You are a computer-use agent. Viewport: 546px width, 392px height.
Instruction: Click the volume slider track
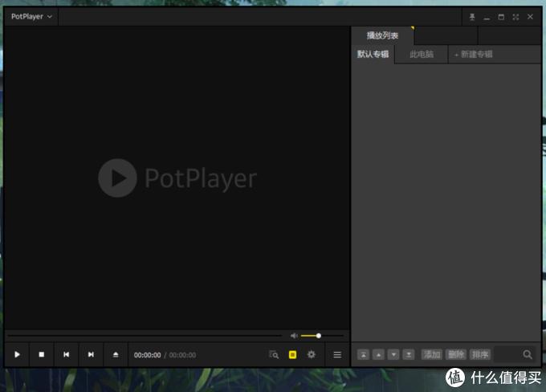pos(329,335)
